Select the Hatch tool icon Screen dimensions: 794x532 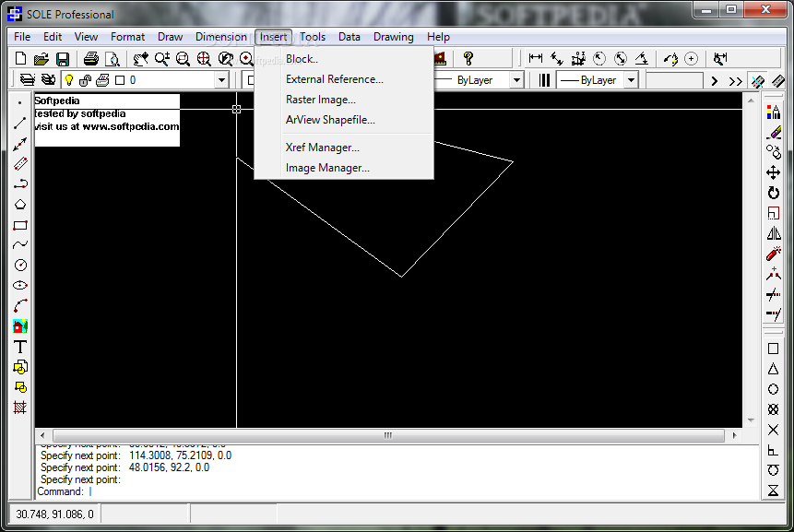point(19,408)
